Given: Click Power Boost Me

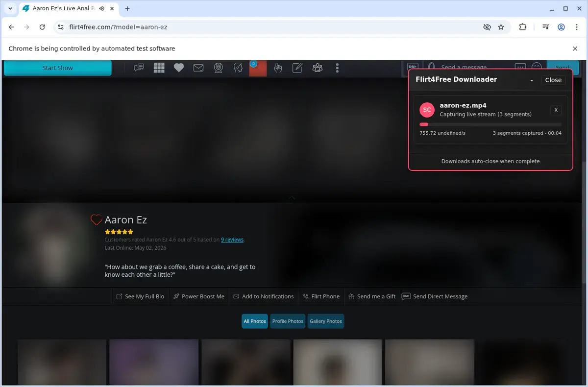Looking at the screenshot, I should point(199,296).
